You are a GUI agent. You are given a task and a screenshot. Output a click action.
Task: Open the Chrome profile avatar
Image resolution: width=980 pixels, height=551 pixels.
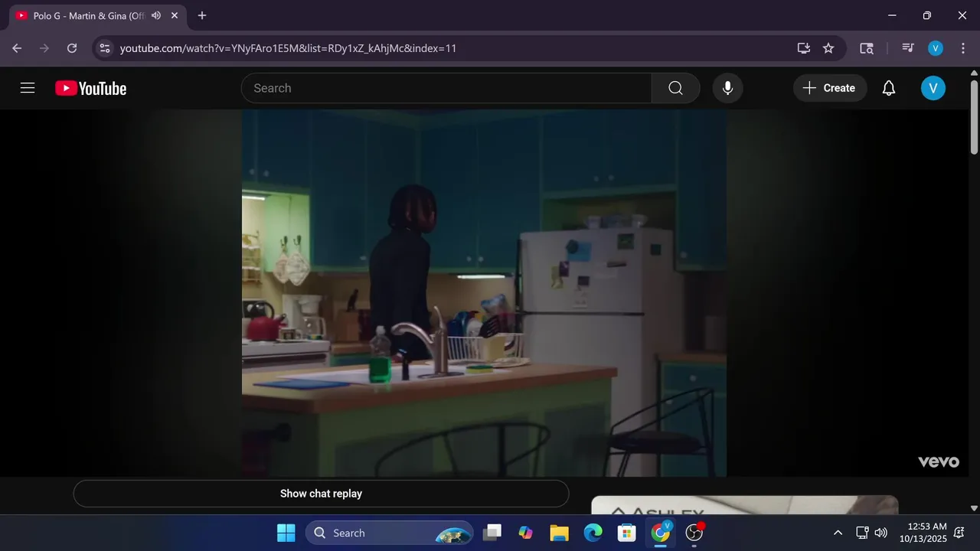tap(936, 48)
